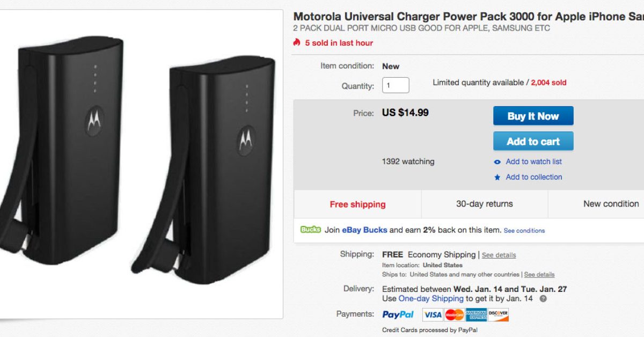Open the Add to watch list link

tap(533, 162)
